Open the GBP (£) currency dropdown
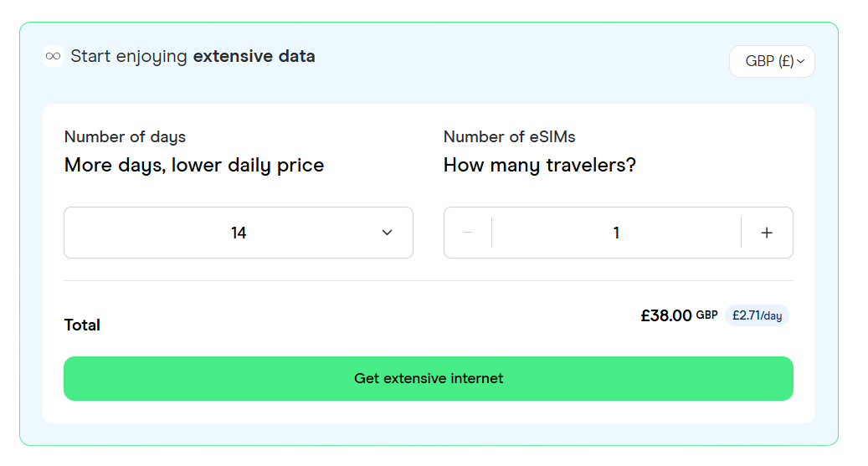Image resolution: width=868 pixels, height=466 pixels. coord(772,61)
